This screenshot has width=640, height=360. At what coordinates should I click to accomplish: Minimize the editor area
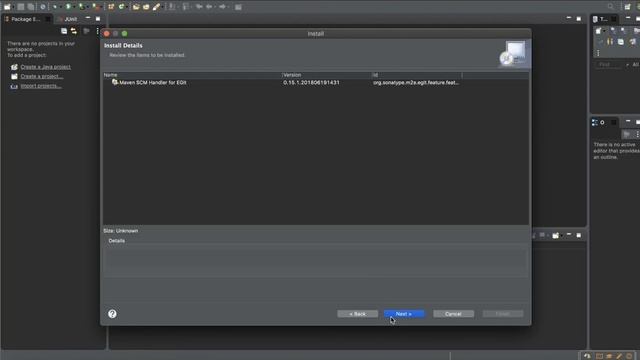(x=569, y=18)
